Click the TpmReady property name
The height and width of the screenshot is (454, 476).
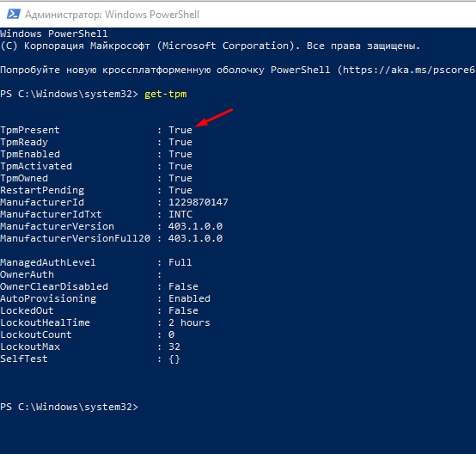tap(24, 142)
